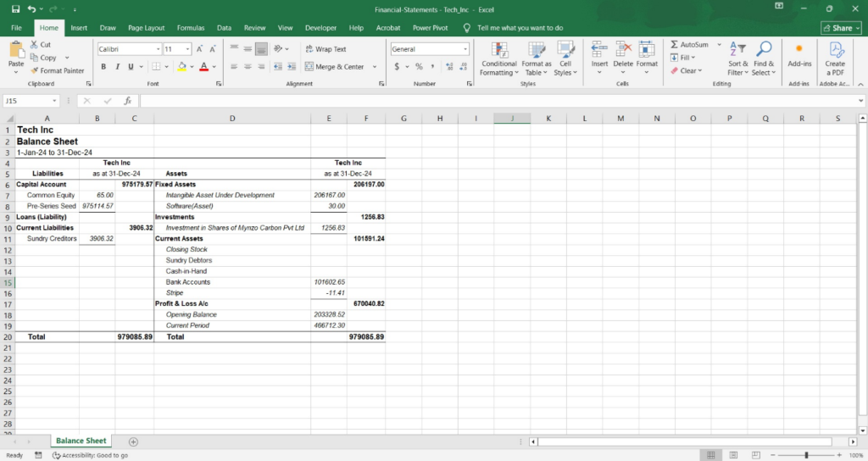Image resolution: width=868 pixels, height=461 pixels.
Task: Switch to the Page Layout tab
Action: (146, 28)
